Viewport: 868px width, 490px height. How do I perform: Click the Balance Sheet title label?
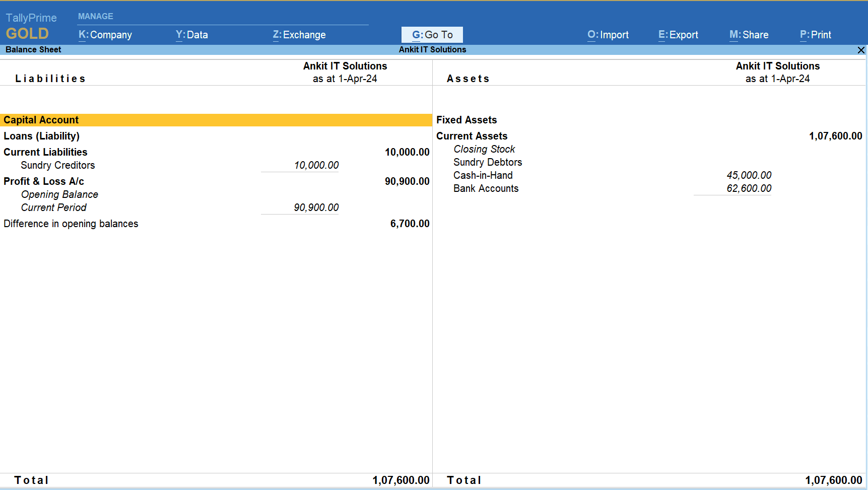pos(33,49)
